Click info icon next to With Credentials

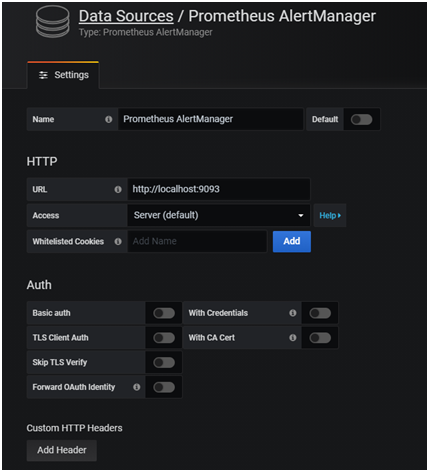[293, 313]
